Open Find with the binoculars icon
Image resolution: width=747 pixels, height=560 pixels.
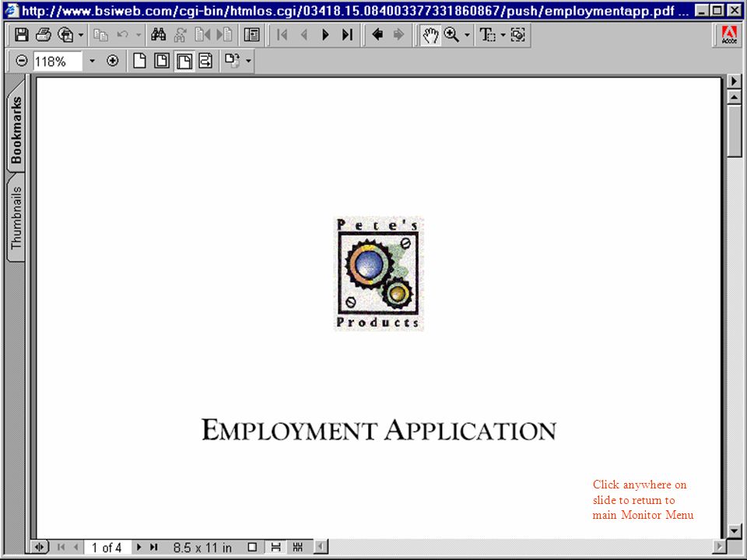tap(158, 35)
